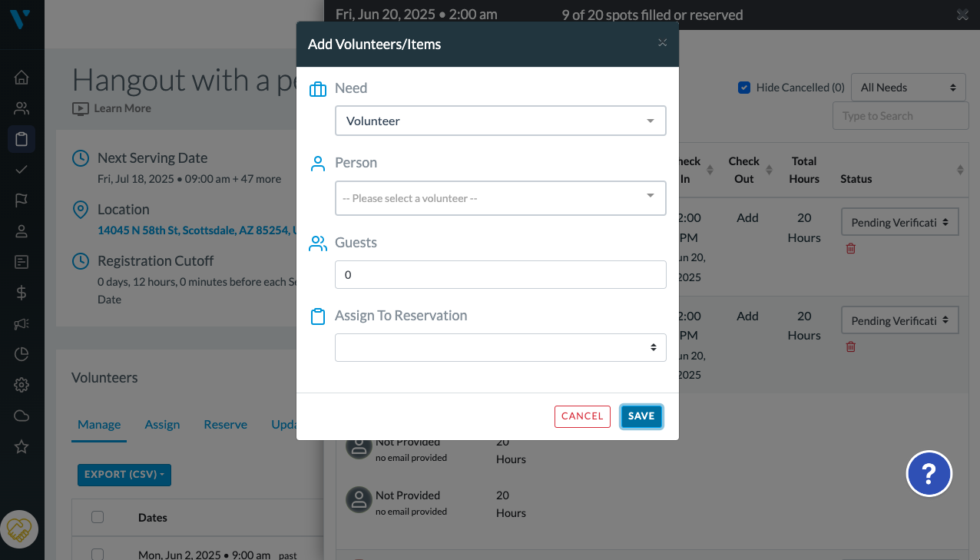This screenshot has height=560, width=980.
Task: Click the Cancel button in dialog
Action: (582, 416)
